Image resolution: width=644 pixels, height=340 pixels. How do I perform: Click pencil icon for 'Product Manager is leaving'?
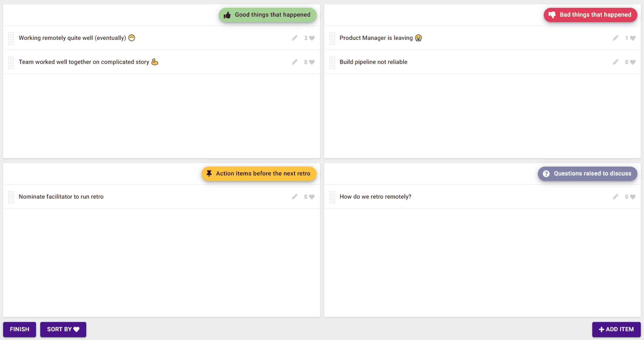point(615,38)
